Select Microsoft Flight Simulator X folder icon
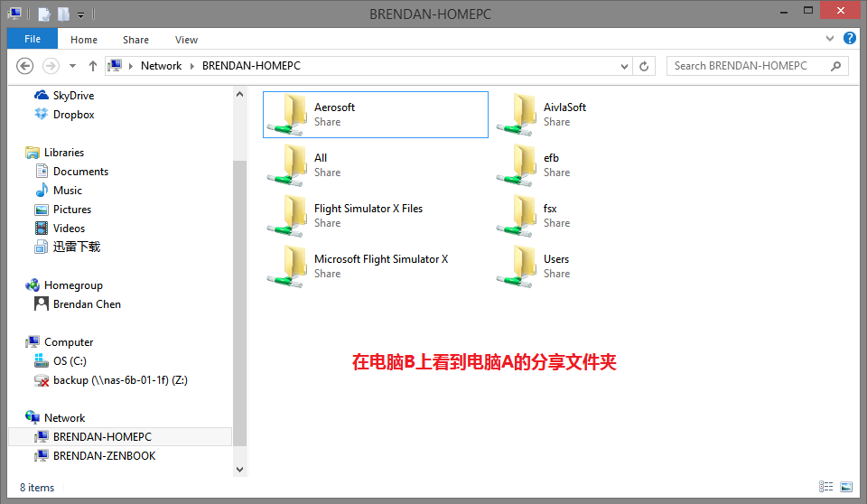This screenshot has width=867, height=504. (x=288, y=266)
